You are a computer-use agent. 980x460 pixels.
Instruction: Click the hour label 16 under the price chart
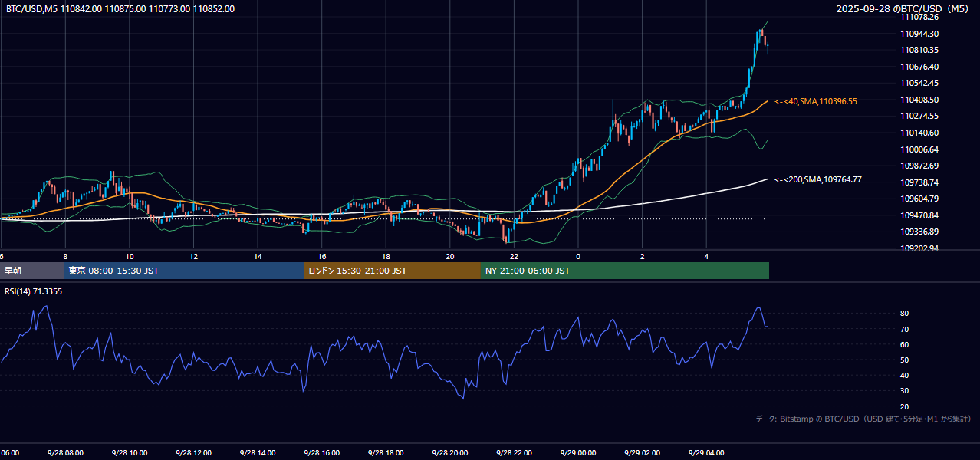(322, 256)
